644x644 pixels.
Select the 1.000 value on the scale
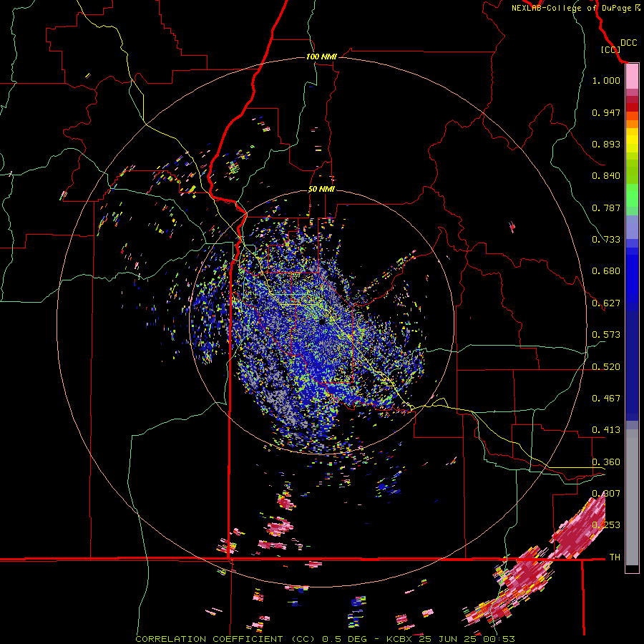[x=606, y=80]
